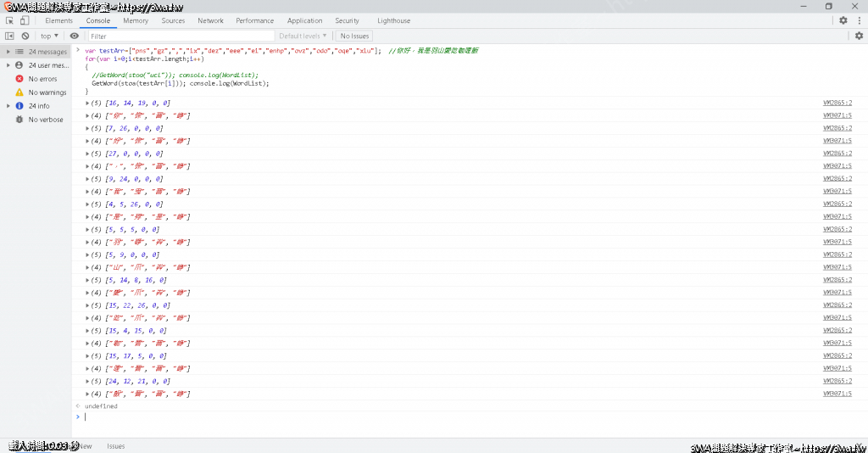
Task: Clear the console with the ban icon
Action: [x=25, y=36]
